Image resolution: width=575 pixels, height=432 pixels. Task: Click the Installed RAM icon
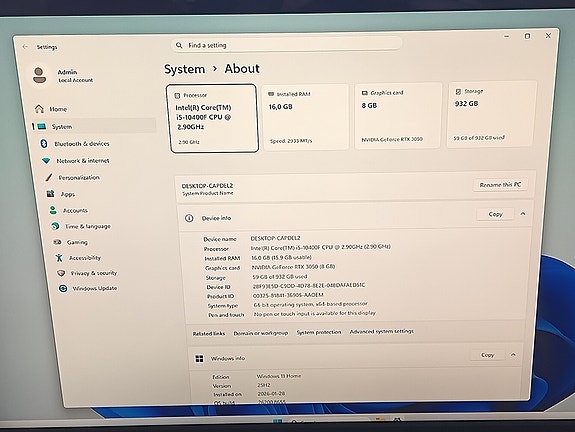271,94
